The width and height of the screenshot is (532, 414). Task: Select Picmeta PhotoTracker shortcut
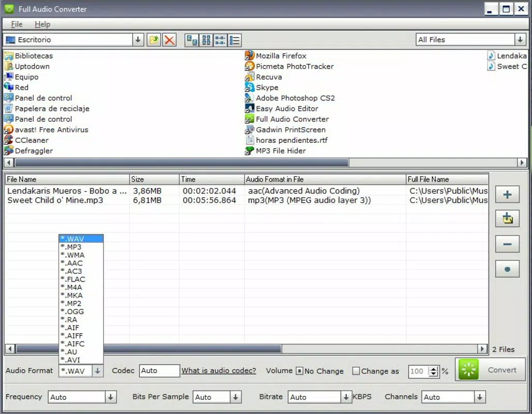tap(289, 66)
